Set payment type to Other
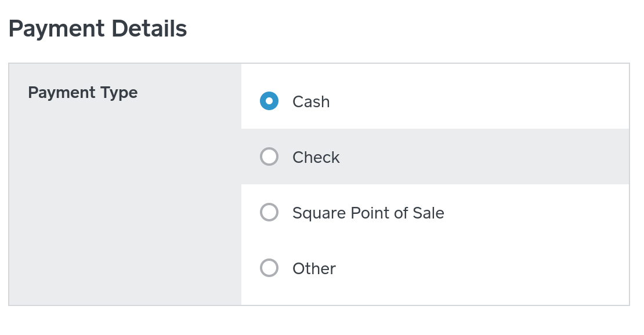Viewport: 644px width, 335px height. click(x=269, y=268)
